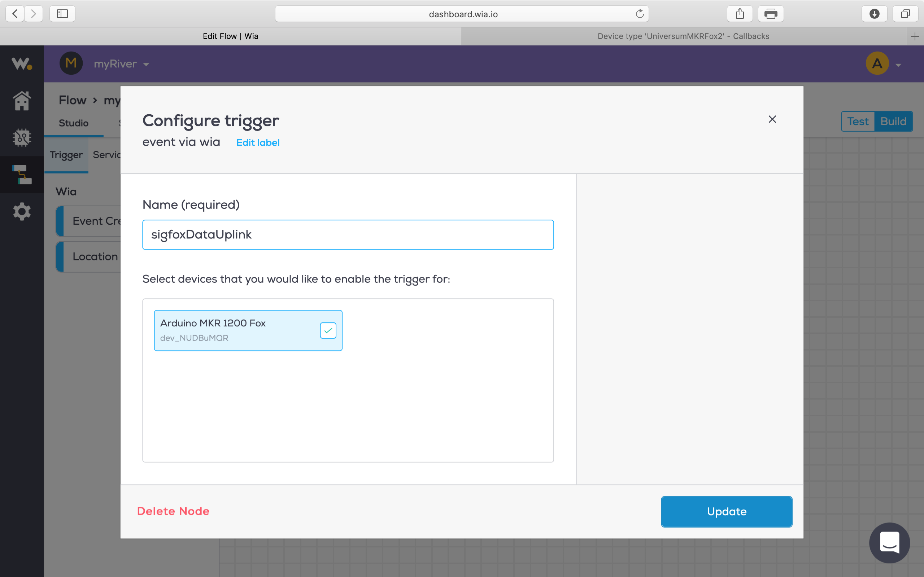This screenshot has height=577, width=924.
Task: Uncheck the Arduino MKR 1200 Fox checkbox
Action: coord(328,330)
